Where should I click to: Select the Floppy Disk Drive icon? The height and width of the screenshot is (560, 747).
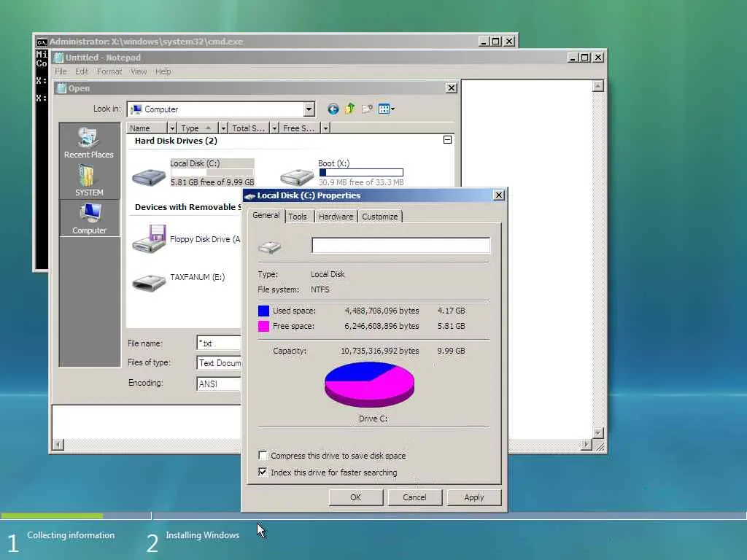(149, 238)
